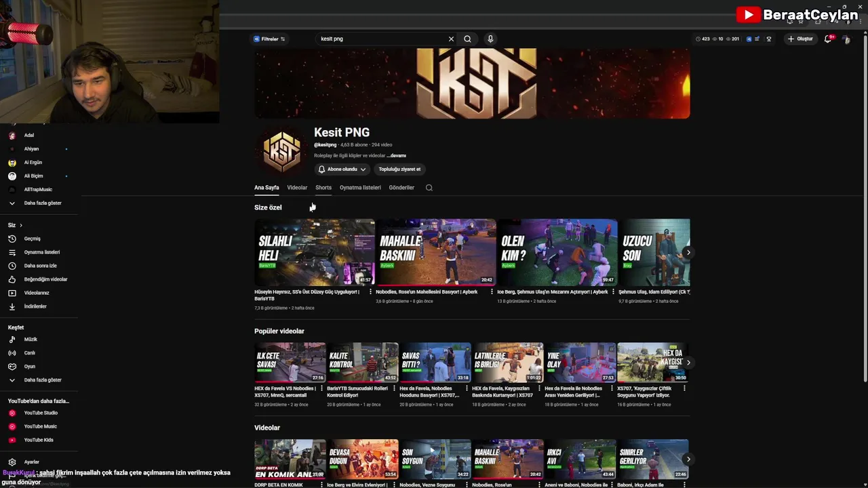Play the SILAHLI HELI video thumbnail

tap(315, 252)
